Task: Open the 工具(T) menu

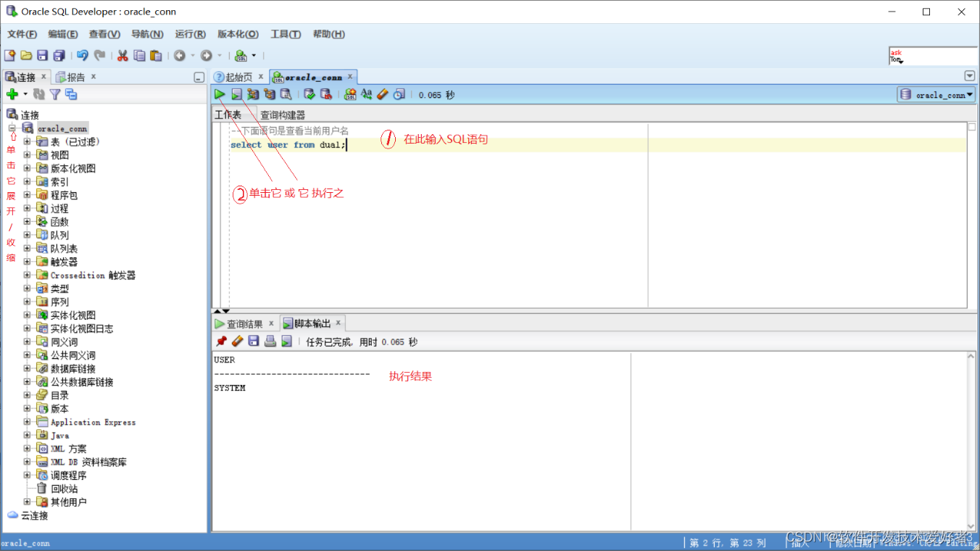Action: (x=285, y=33)
